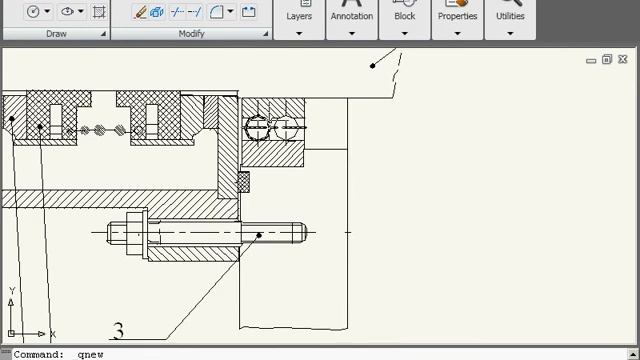
Task: Minimize the drawing window
Action: [591, 60]
